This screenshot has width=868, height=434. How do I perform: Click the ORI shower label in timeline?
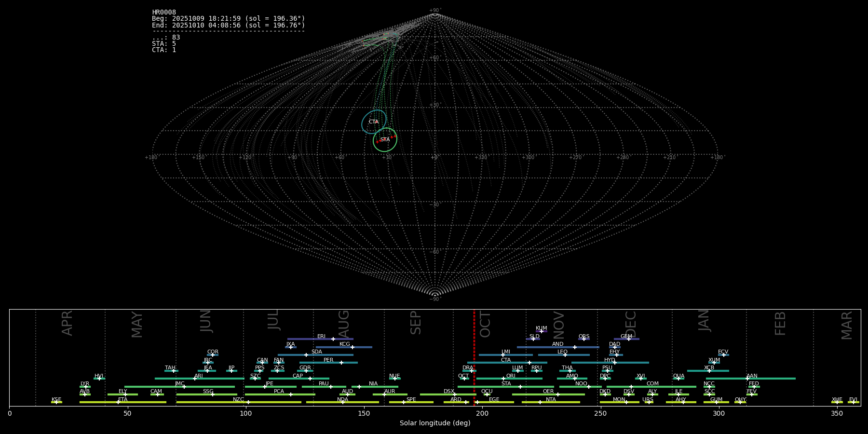[x=511, y=376]
